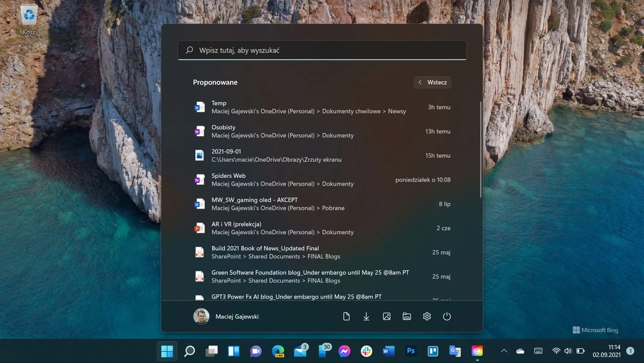Open volume speaker tray icon
Viewport: 644px width, 363px height.
[568, 351]
